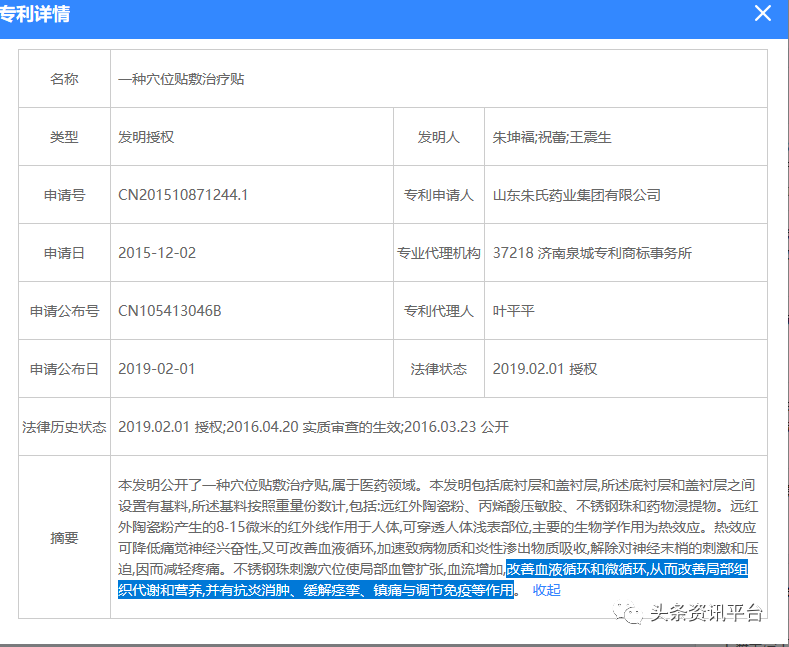This screenshot has width=789, height=647.
Task: Click the patent type 发明授权
Action: [146, 137]
